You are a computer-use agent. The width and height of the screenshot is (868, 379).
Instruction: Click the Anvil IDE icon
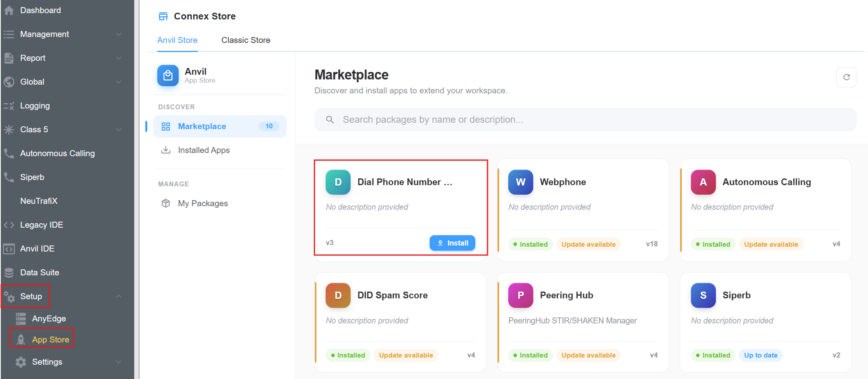point(9,249)
